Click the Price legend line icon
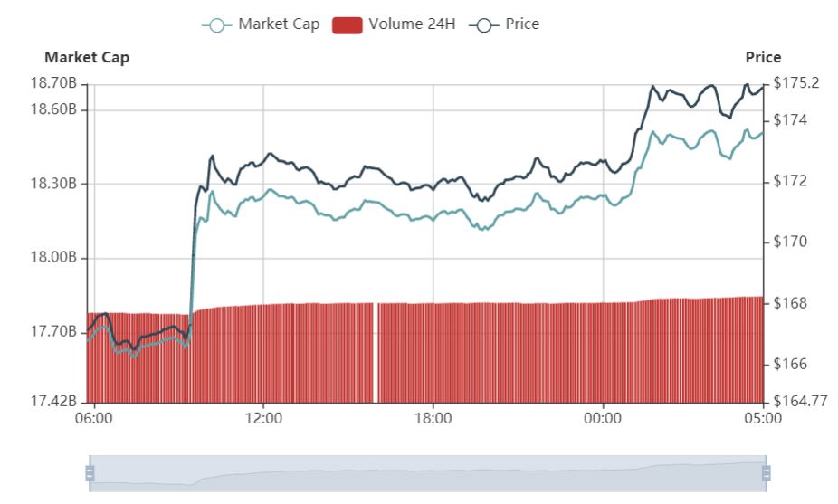This screenshot has height=504, width=838. 484,24
